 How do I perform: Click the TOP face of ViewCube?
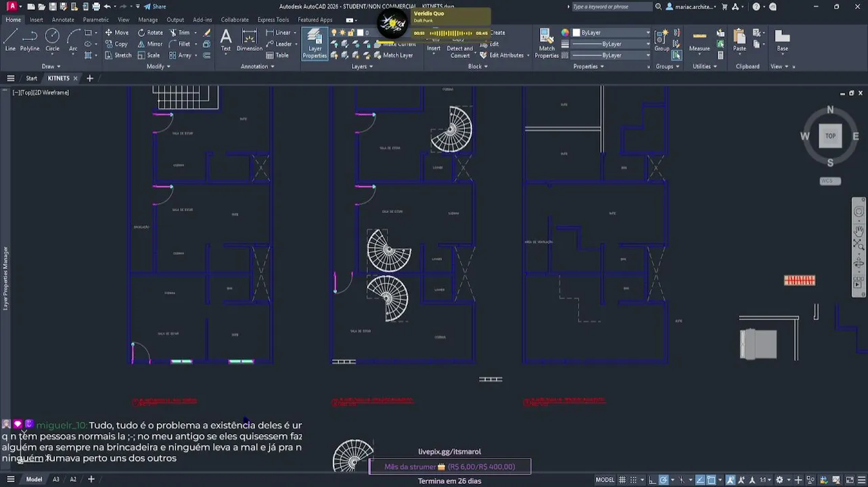(x=830, y=136)
